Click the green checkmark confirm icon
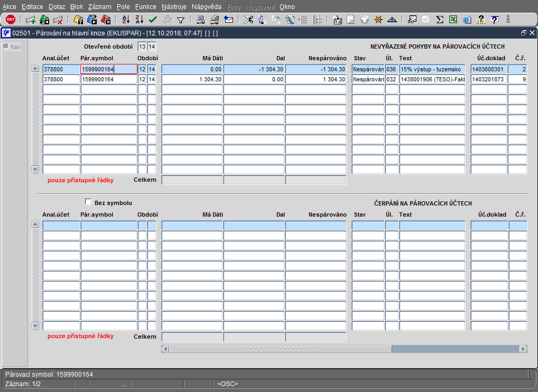This screenshot has height=392, width=538. pyautogui.click(x=153, y=20)
